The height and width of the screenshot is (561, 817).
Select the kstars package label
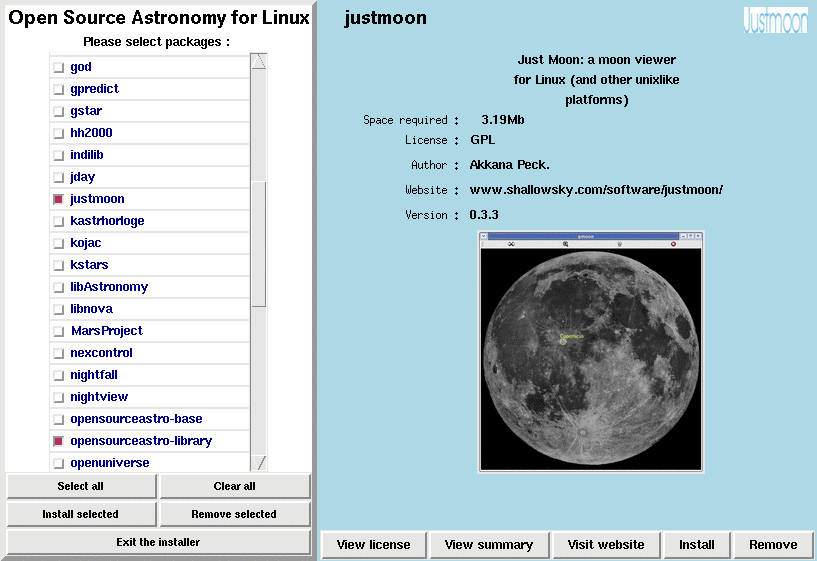[x=89, y=265]
